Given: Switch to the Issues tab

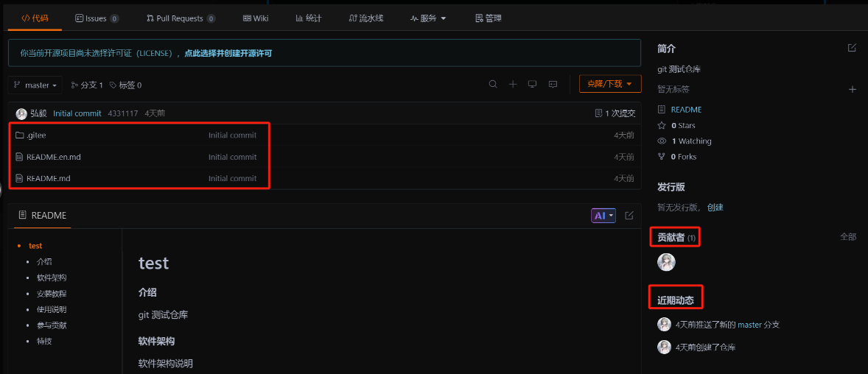Looking at the screenshot, I should (x=97, y=18).
